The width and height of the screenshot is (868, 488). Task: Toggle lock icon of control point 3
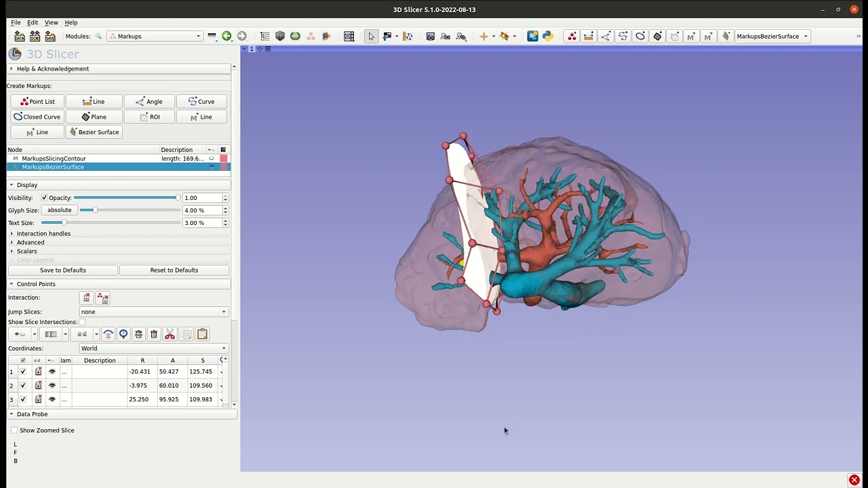click(38, 399)
